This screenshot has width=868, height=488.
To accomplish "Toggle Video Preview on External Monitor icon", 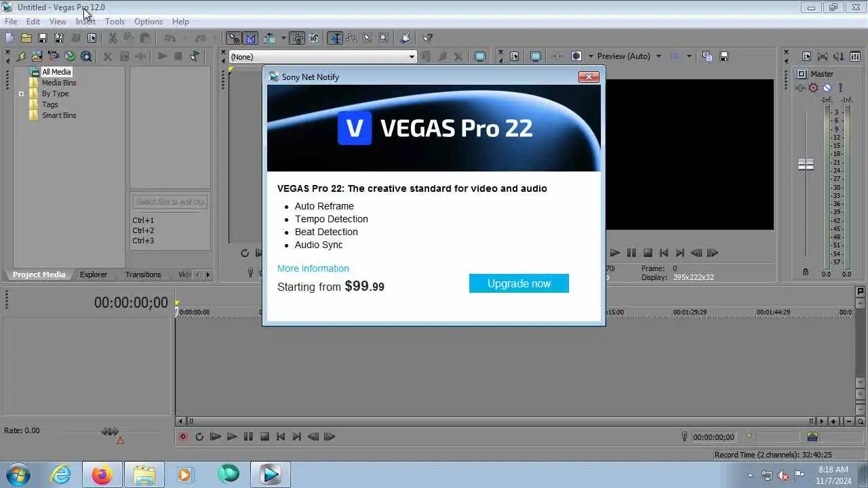I will [x=536, y=56].
